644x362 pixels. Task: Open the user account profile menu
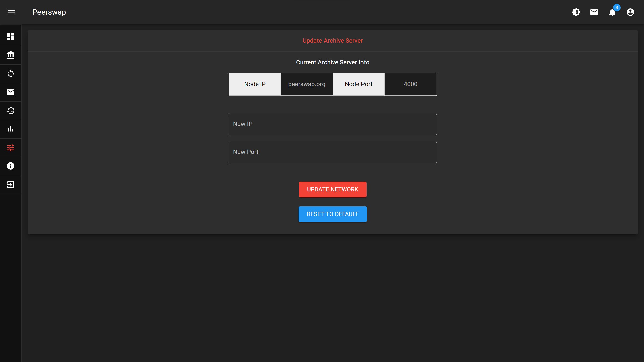[630, 12]
